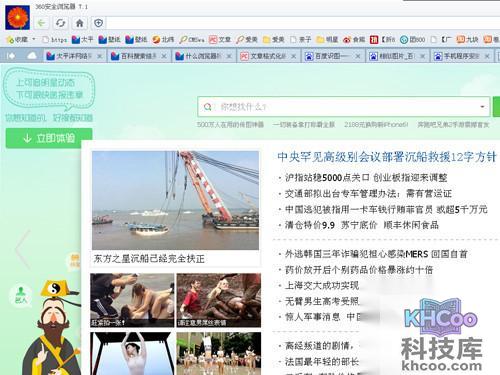Open the 顺丰休闲食品 link
Viewport: 500px width, 375px height.
pos(411,225)
